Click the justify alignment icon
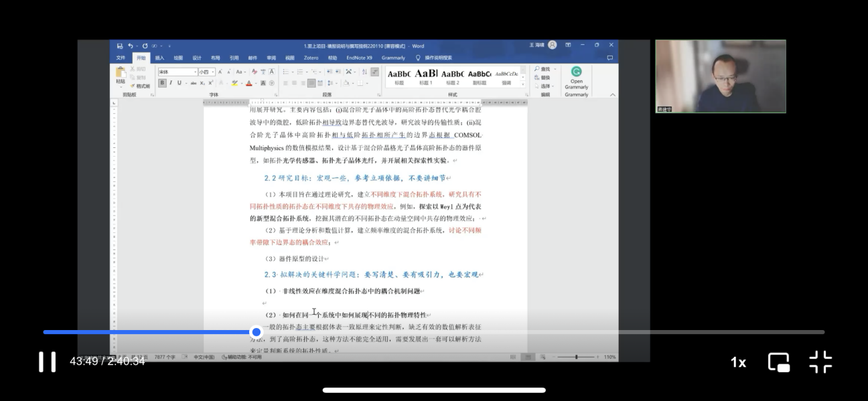Image resolution: width=868 pixels, height=401 pixels. (x=311, y=83)
